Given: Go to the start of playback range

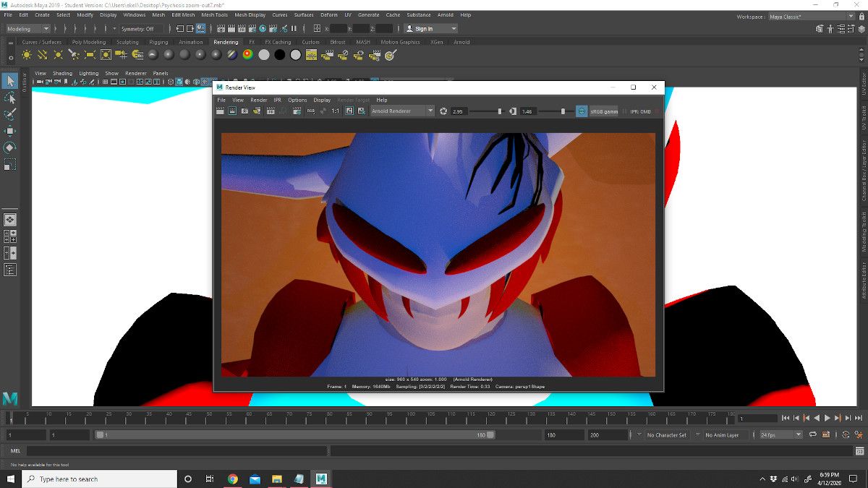Looking at the screenshot, I should [x=786, y=418].
